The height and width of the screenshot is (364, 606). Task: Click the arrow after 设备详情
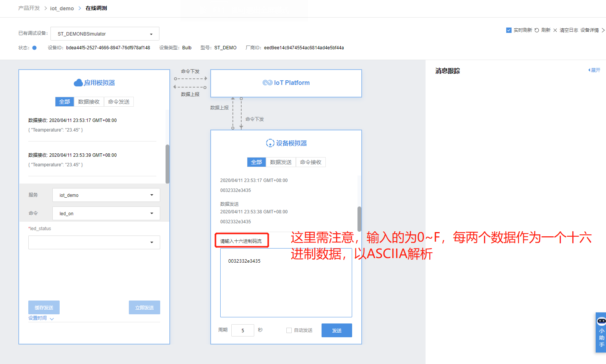(603, 30)
